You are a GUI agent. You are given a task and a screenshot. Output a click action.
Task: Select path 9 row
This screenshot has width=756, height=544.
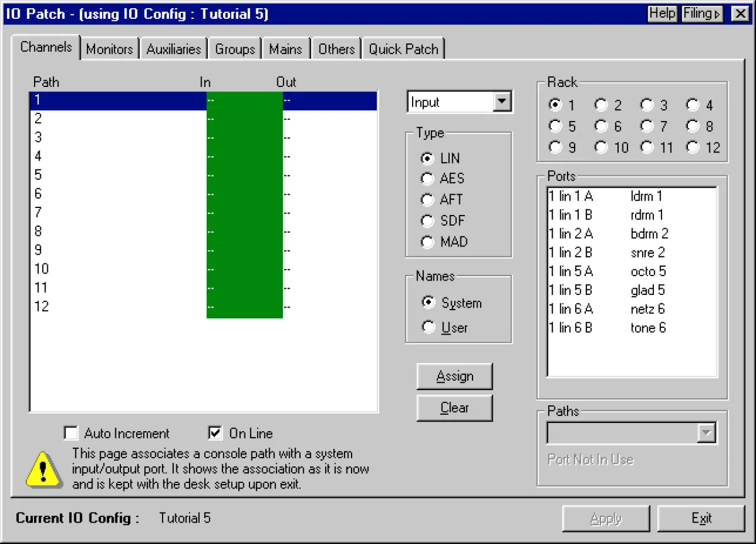pos(203,250)
